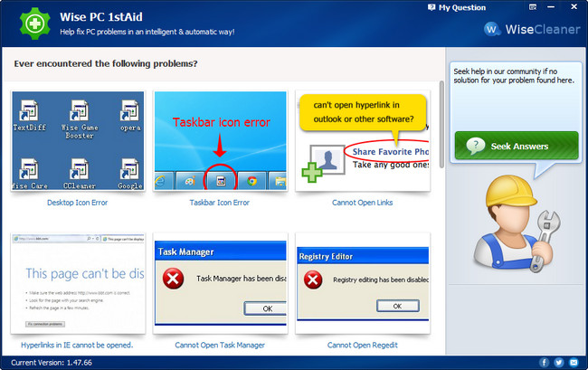Click the My Question speech bubble icon
This screenshot has width=588, height=370.
pyautogui.click(x=432, y=7)
